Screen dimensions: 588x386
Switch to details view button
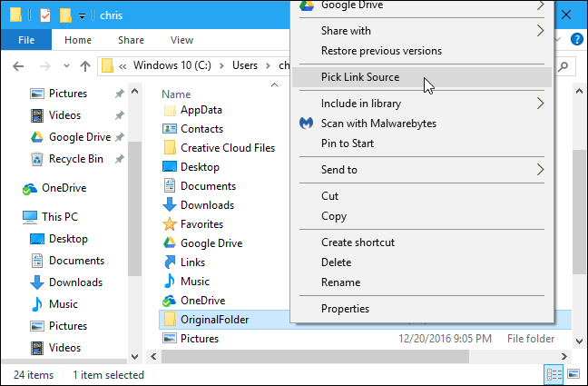553,374
